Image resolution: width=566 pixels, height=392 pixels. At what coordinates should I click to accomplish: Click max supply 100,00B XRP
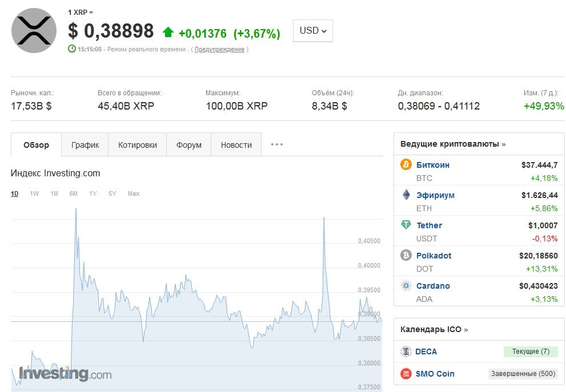pyautogui.click(x=237, y=106)
